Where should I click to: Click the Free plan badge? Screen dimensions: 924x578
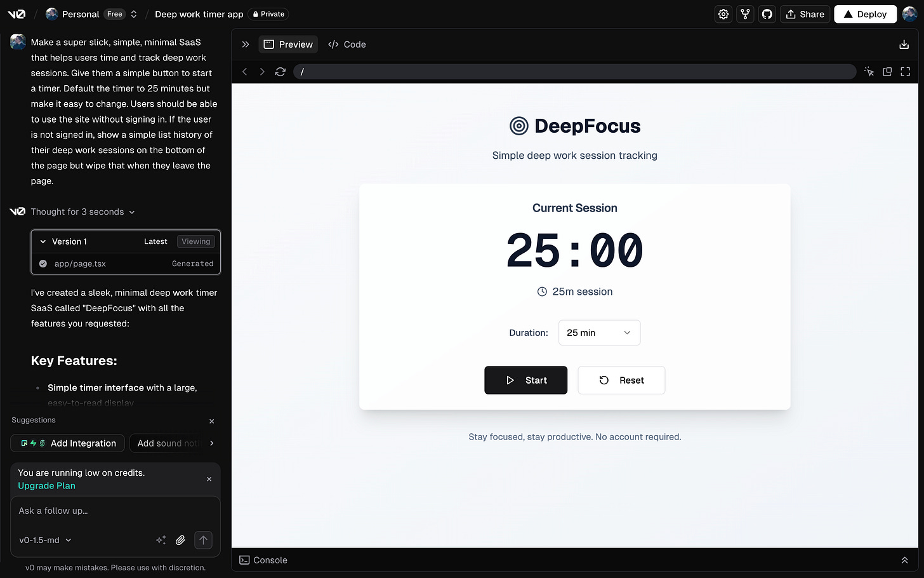[x=115, y=14]
